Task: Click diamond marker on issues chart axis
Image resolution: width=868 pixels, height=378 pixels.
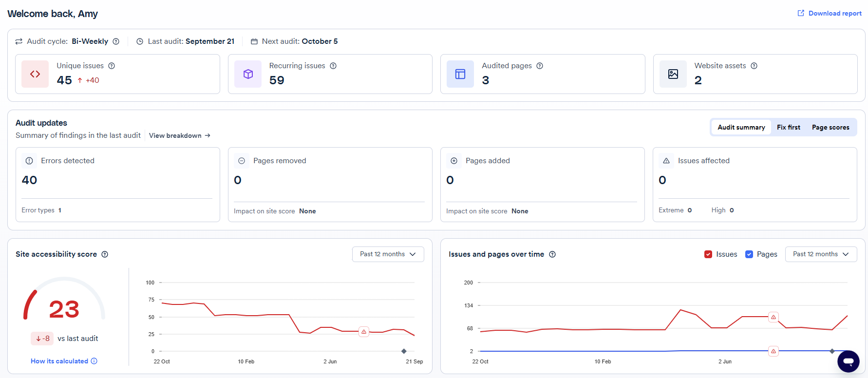Action: [832, 351]
